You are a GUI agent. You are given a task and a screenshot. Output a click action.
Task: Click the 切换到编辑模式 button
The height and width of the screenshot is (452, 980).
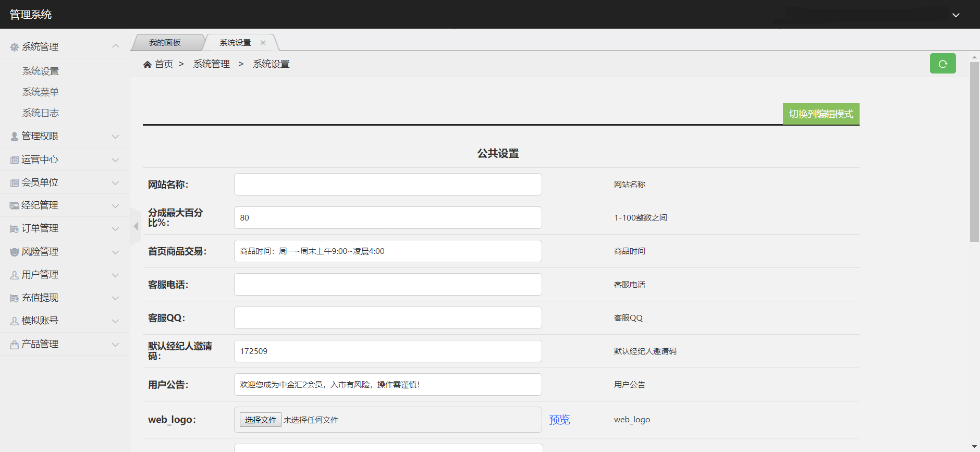820,114
